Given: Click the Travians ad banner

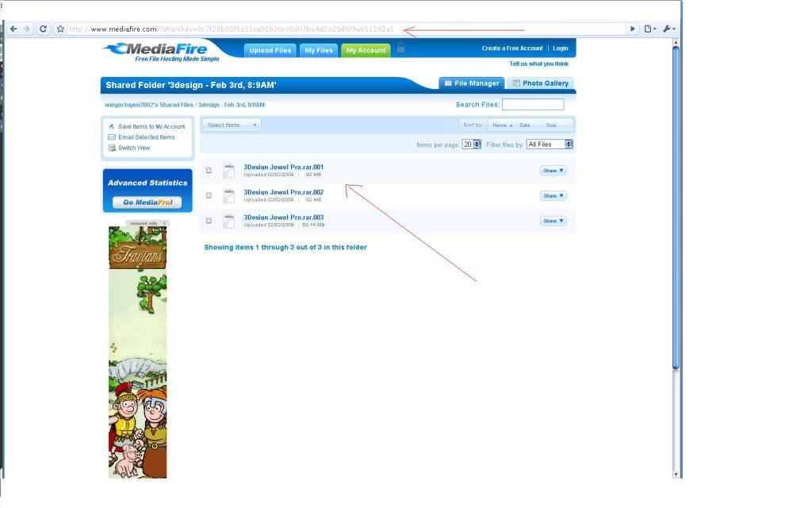Looking at the screenshot, I should (138, 352).
